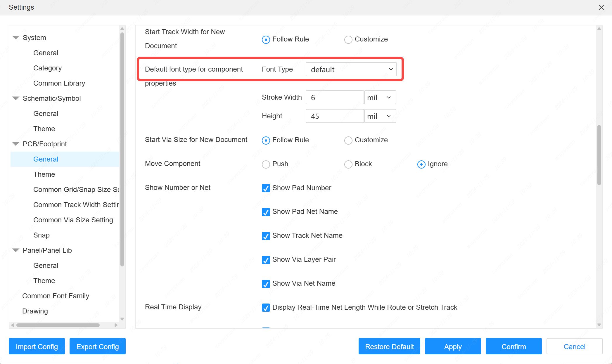Click into the Height input field
This screenshot has height=364, width=612.
(334, 116)
